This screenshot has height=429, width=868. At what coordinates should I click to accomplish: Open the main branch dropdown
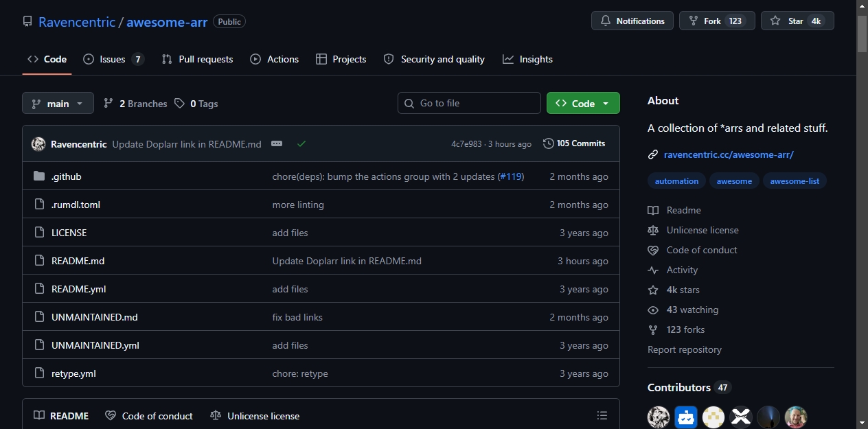click(x=58, y=104)
